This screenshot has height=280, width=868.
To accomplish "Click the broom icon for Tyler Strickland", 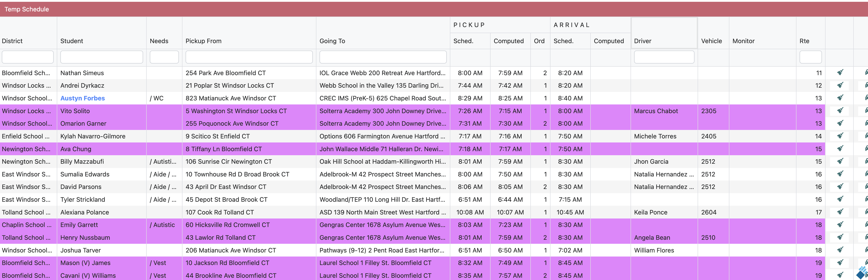I will (840, 199).
